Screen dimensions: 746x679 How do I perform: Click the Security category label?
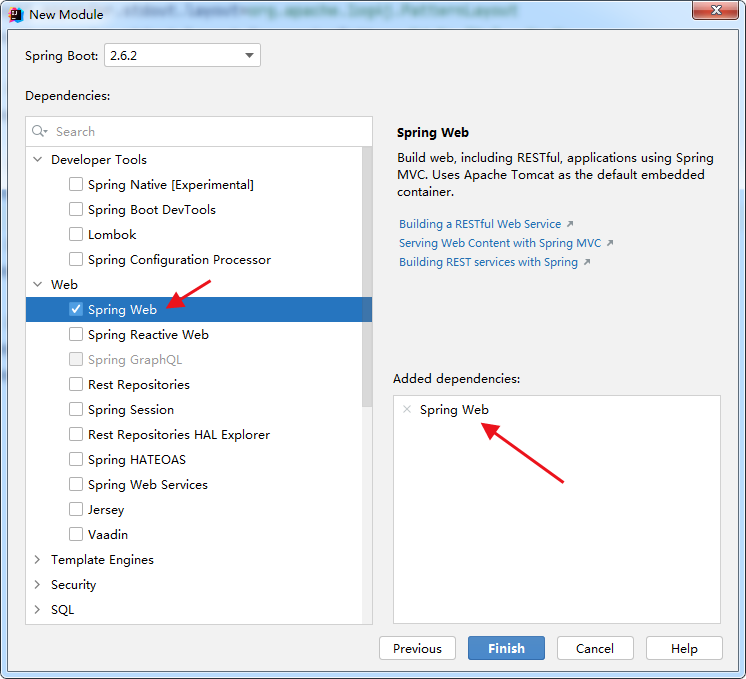click(74, 585)
